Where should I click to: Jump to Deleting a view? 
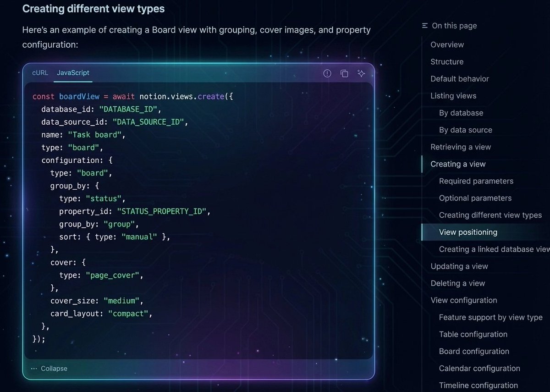[457, 283]
